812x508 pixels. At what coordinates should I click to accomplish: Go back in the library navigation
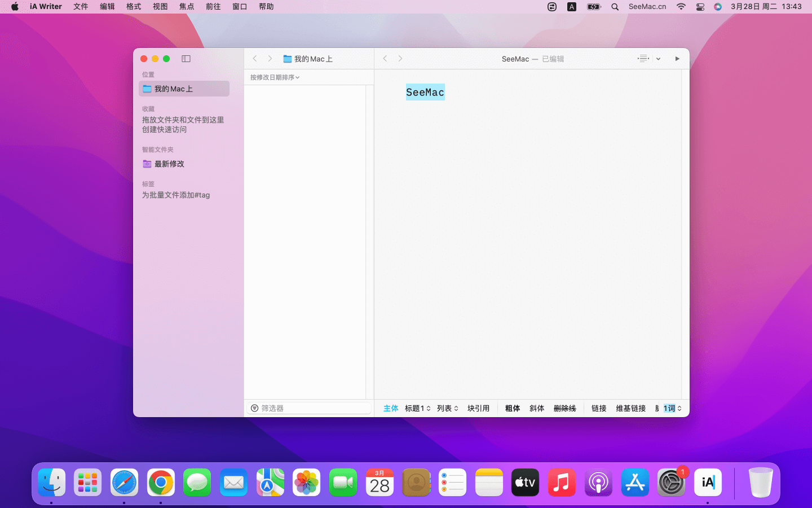[255, 59]
